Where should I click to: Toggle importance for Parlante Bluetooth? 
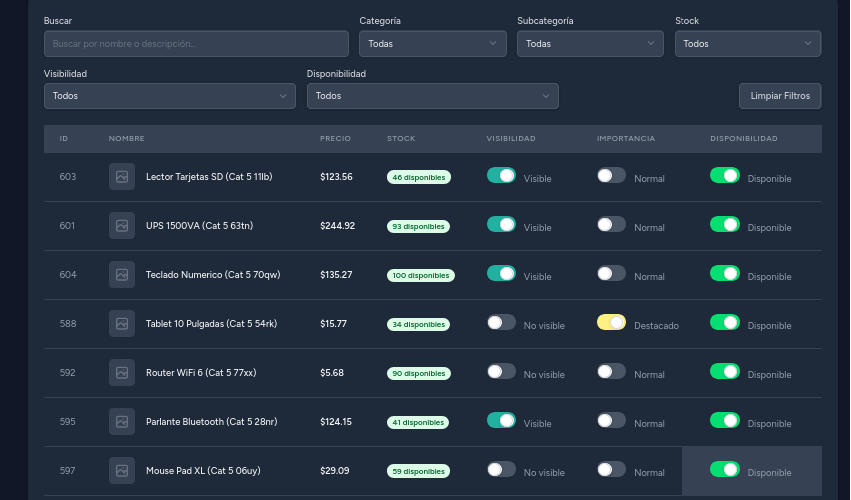pos(611,420)
